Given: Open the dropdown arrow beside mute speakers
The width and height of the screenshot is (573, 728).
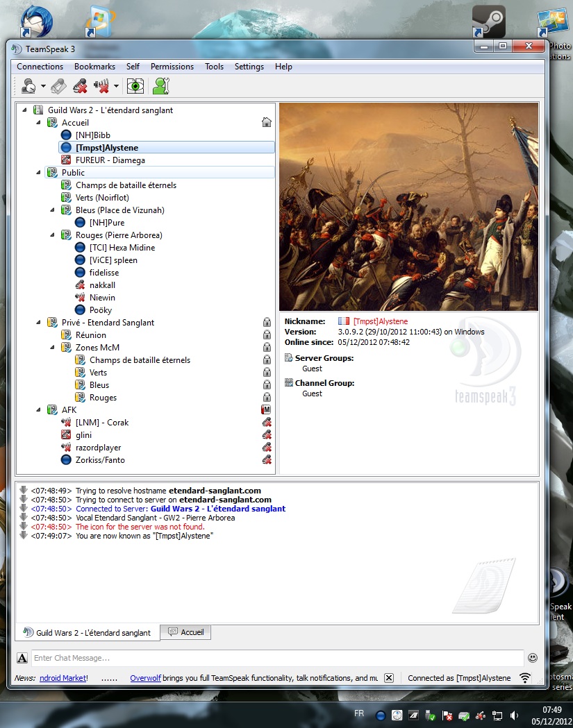Looking at the screenshot, I should coord(116,86).
